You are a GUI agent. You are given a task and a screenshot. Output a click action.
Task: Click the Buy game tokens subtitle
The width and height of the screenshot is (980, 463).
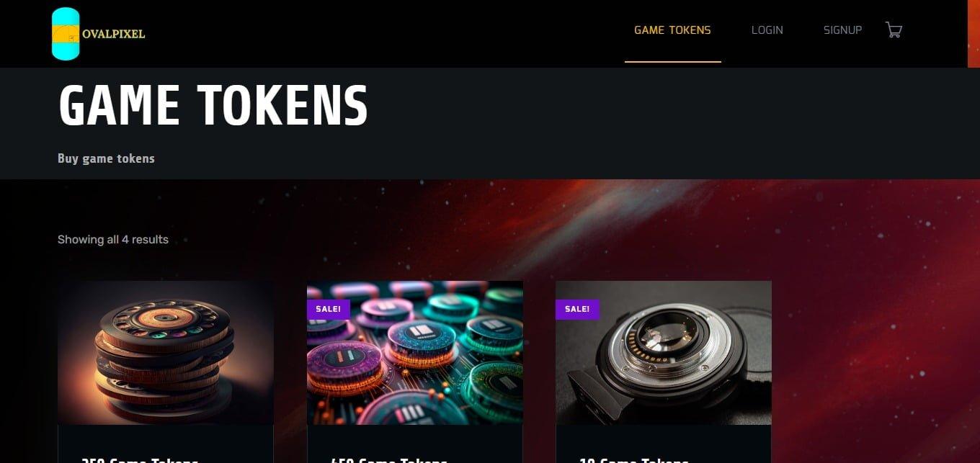106,158
